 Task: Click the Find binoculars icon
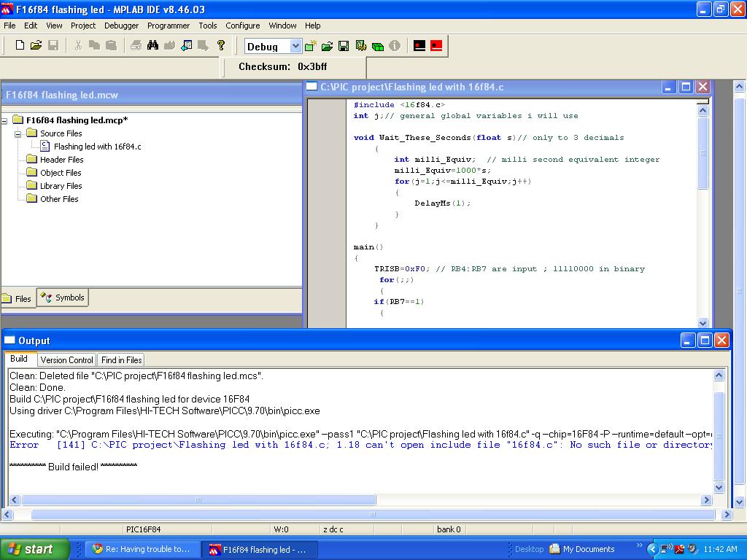152,46
